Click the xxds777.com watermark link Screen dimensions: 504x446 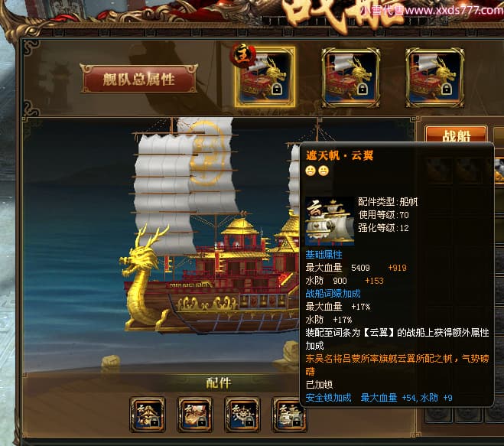pos(431,11)
